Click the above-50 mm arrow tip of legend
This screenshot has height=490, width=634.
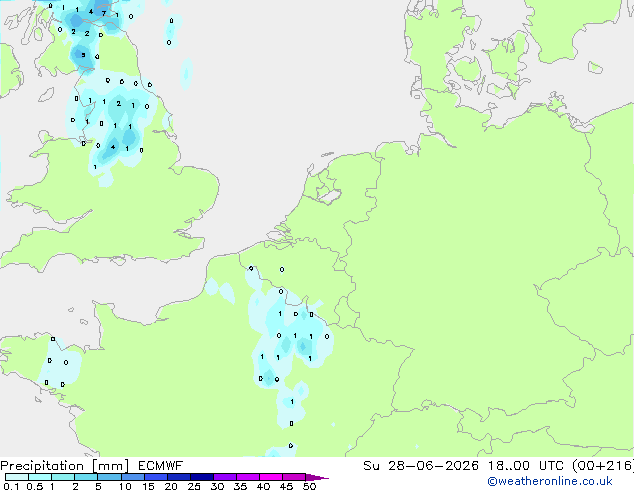pyautogui.click(x=317, y=477)
